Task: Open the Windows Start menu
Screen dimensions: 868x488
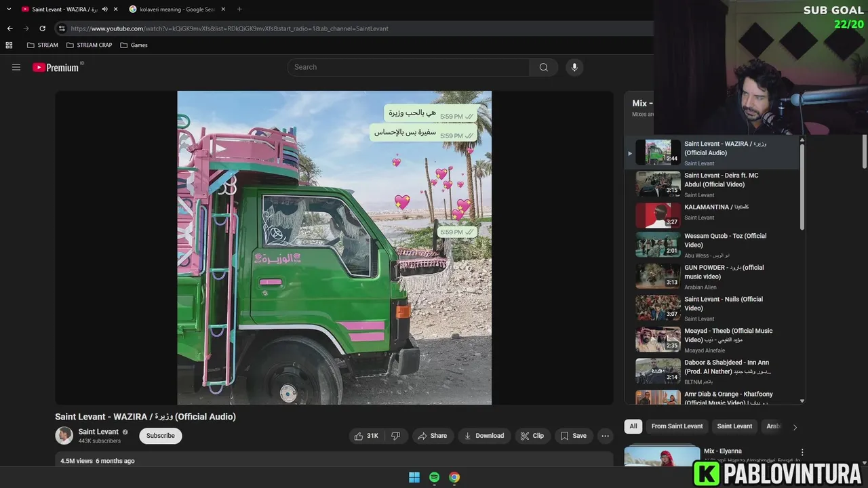Action: [x=414, y=477]
